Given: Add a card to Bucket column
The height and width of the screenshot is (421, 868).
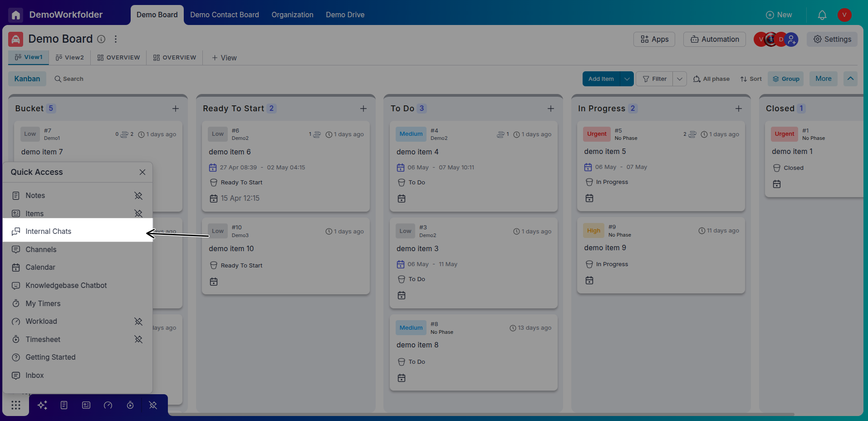Looking at the screenshot, I should pyautogui.click(x=176, y=109).
